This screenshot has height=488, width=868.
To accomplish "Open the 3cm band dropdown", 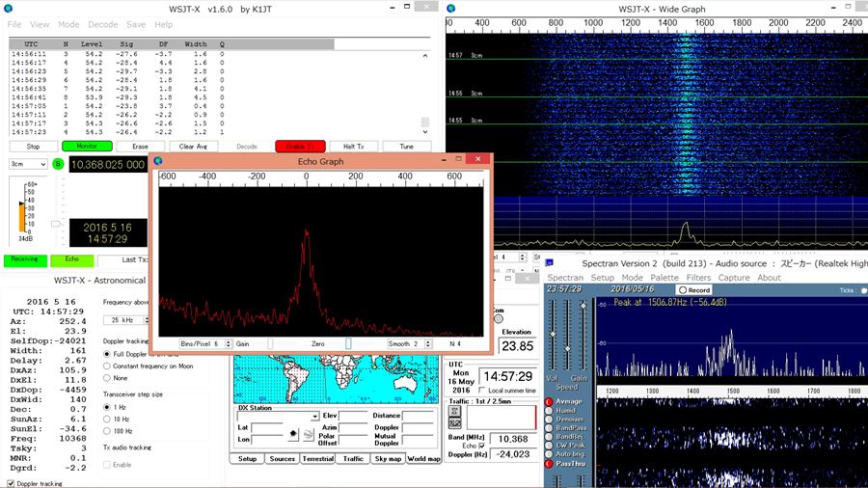I will click(28, 164).
